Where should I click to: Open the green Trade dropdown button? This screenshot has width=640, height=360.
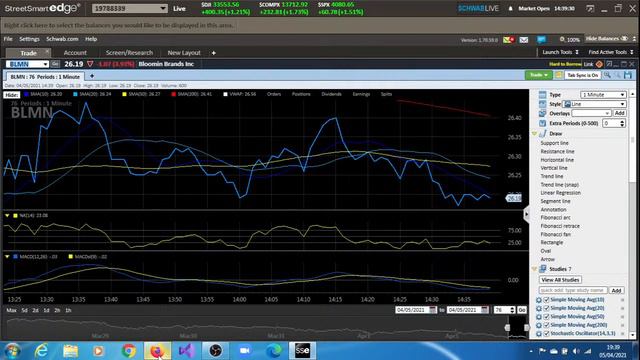click(x=538, y=75)
